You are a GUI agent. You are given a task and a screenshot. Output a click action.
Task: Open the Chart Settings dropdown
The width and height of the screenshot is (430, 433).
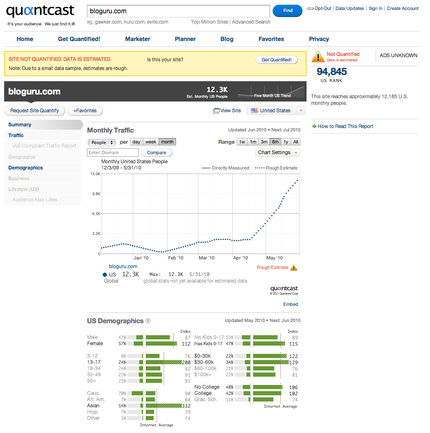coord(277,152)
